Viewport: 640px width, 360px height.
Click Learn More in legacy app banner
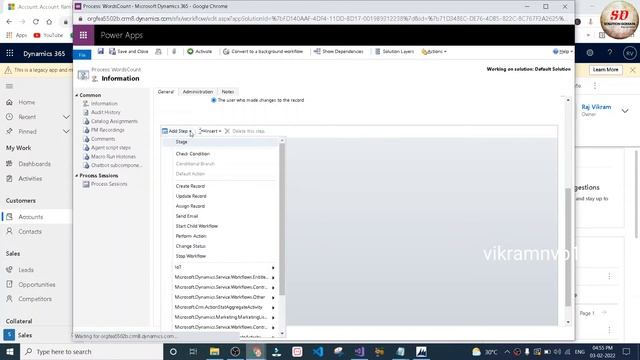point(605,70)
